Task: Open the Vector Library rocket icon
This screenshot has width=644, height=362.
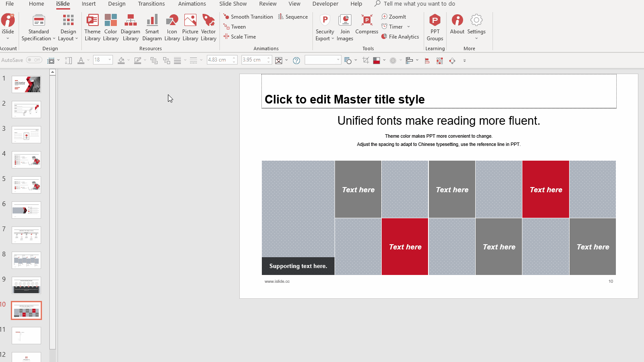Action: click(208, 21)
